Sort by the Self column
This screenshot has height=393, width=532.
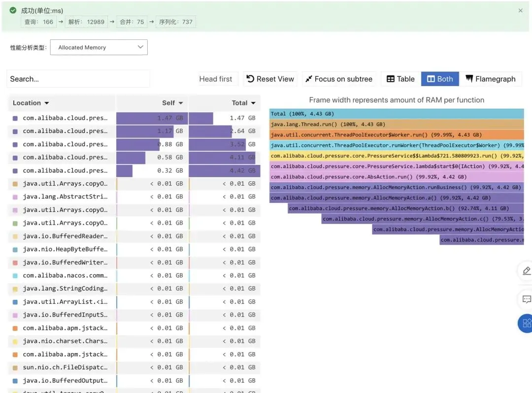172,103
